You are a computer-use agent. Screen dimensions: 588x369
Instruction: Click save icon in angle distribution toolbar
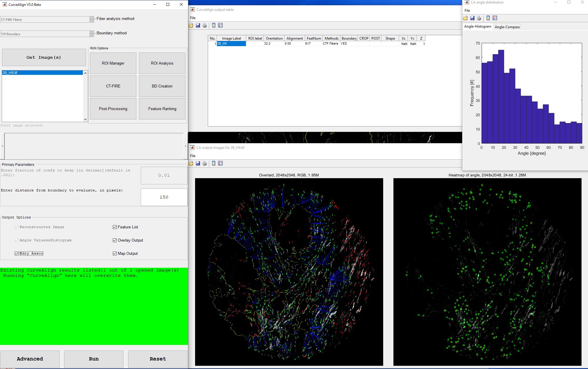click(x=472, y=18)
